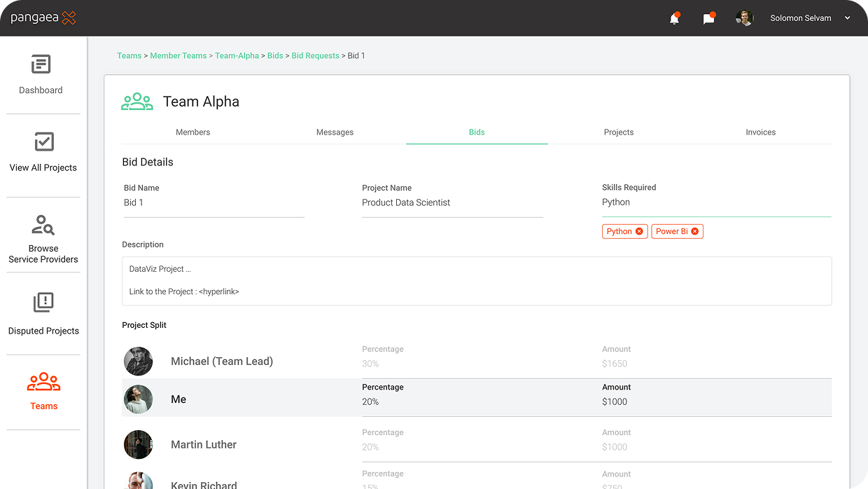Click the Skills Required field
The height and width of the screenshot is (489, 868).
click(x=715, y=202)
